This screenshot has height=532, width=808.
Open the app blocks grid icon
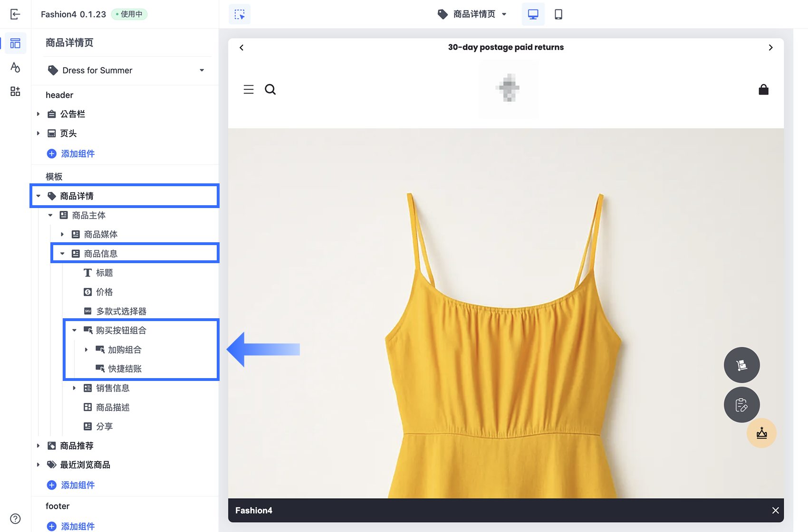(15, 91)
